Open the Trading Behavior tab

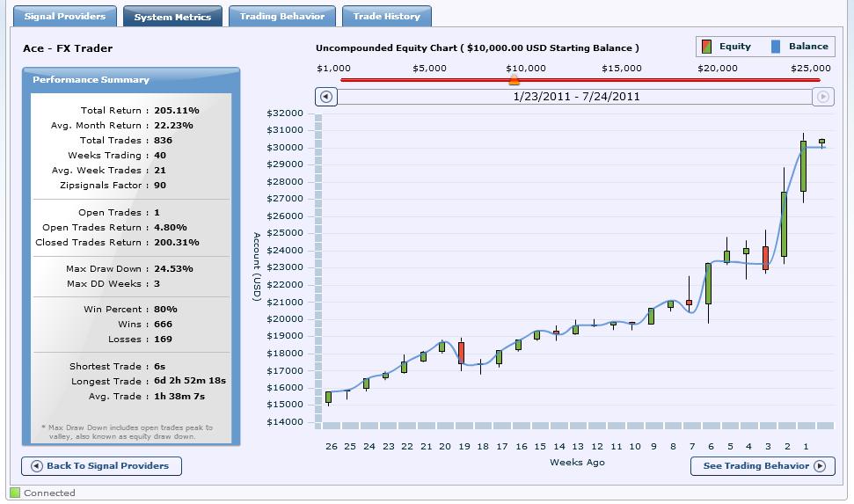[282, 16]
